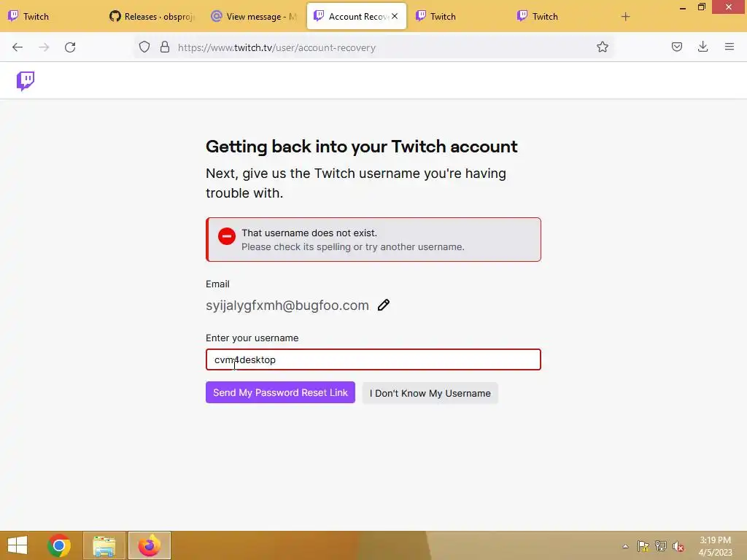Switch to the first Twitch tab
This screenshot has width=747, height=560.
52,16
